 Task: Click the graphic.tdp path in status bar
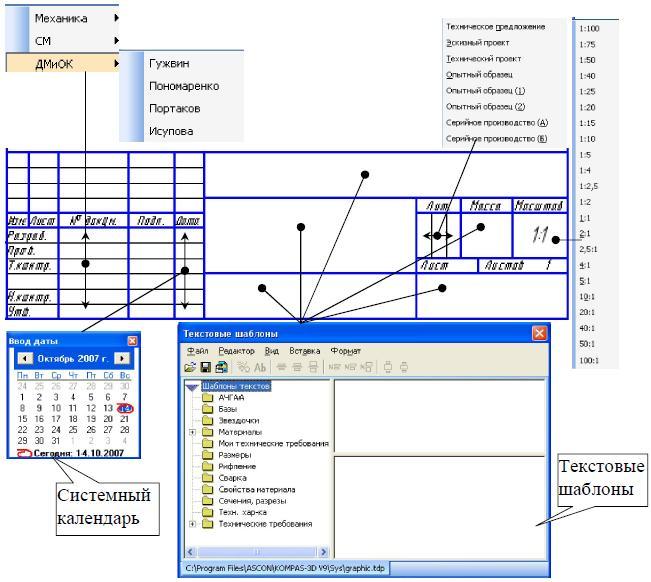285,568
